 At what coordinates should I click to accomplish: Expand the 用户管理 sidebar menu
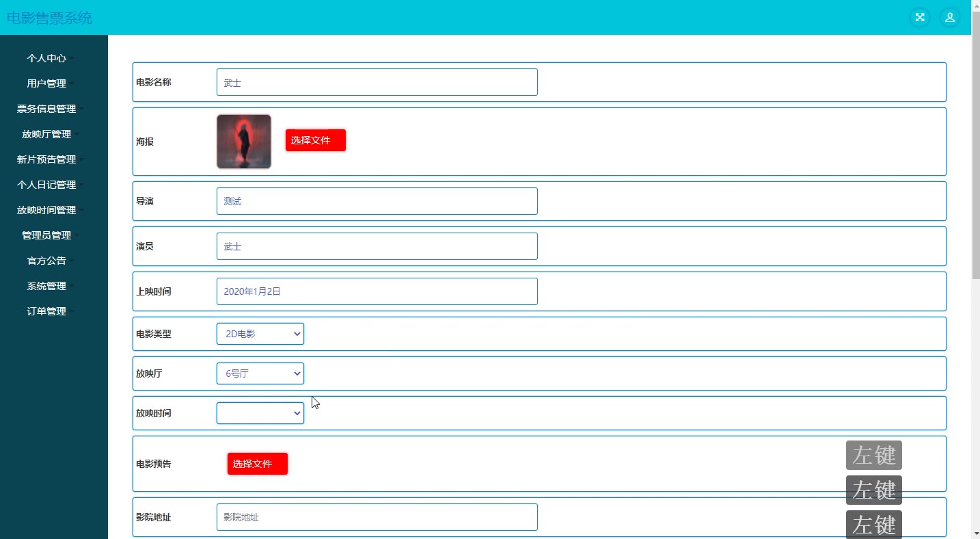50,83
